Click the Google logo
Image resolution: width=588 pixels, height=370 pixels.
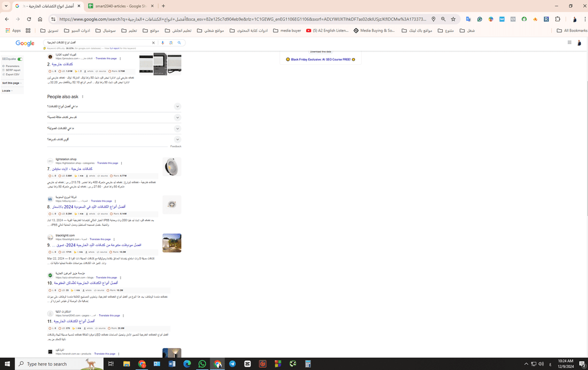(x=25, y=43)
